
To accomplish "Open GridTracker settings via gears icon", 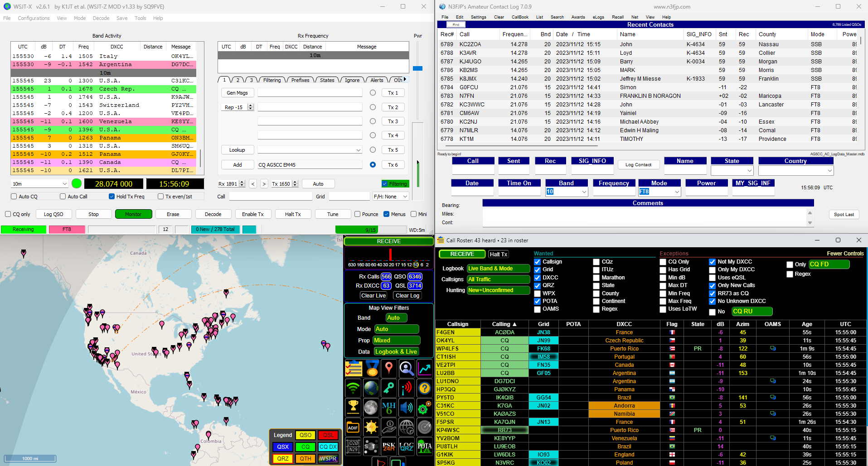I will (424, 407).
